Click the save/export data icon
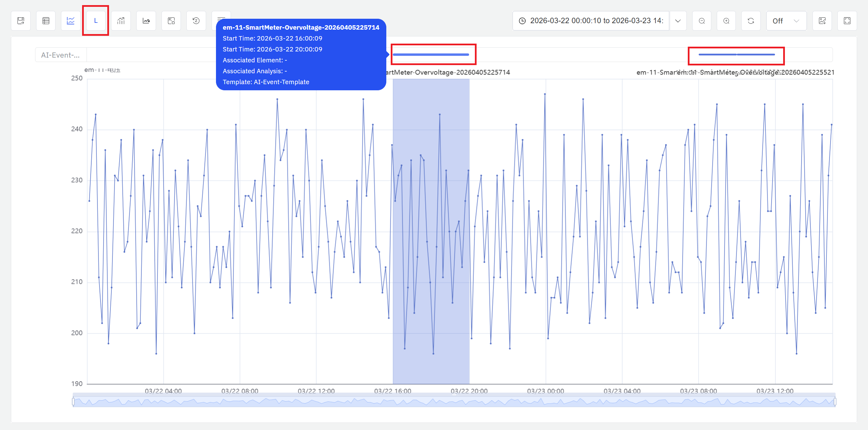 click(x=21, y=21)
